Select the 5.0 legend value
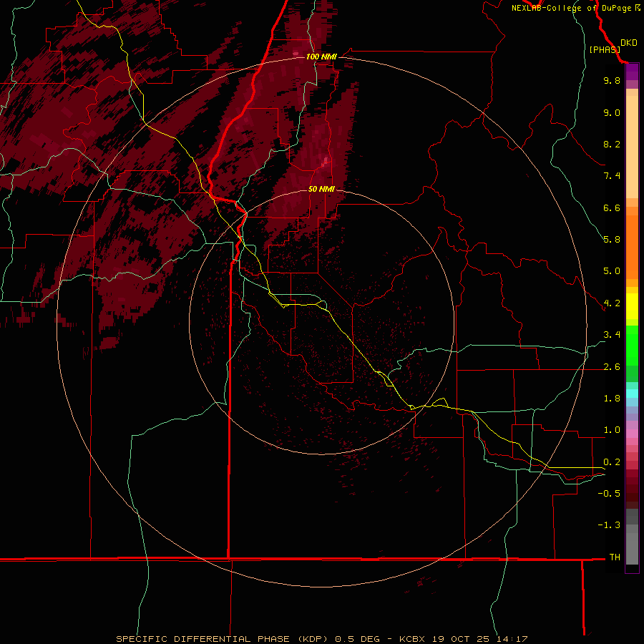 [x=612, y=271]
